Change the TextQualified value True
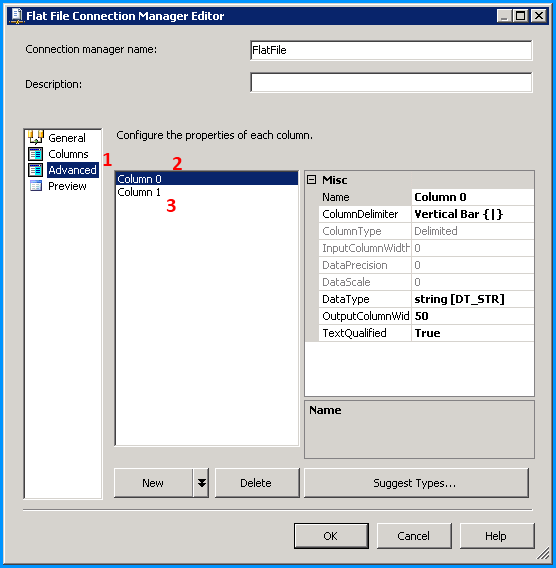556x568 pixels. coord(472,333)
